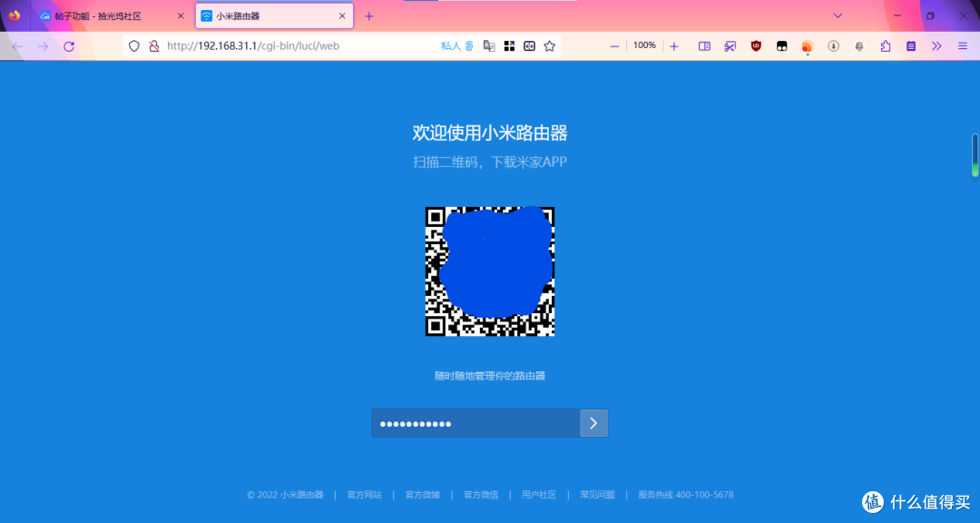Open the 官方网站 footer link

pyautogui.click(x=365, y=495)
